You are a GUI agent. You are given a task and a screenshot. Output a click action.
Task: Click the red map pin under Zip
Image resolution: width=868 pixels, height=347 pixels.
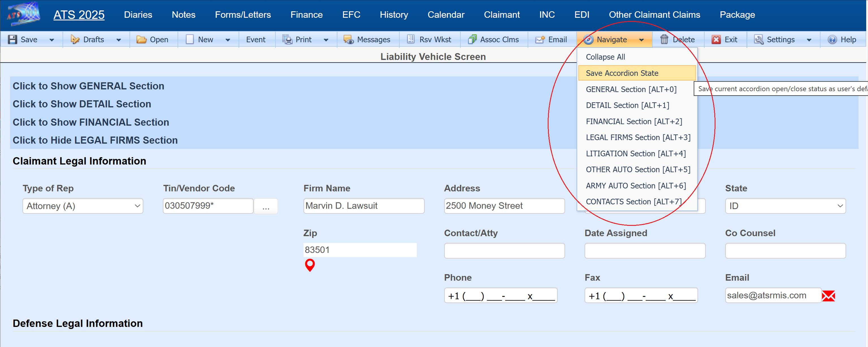(x=310, y=265)
